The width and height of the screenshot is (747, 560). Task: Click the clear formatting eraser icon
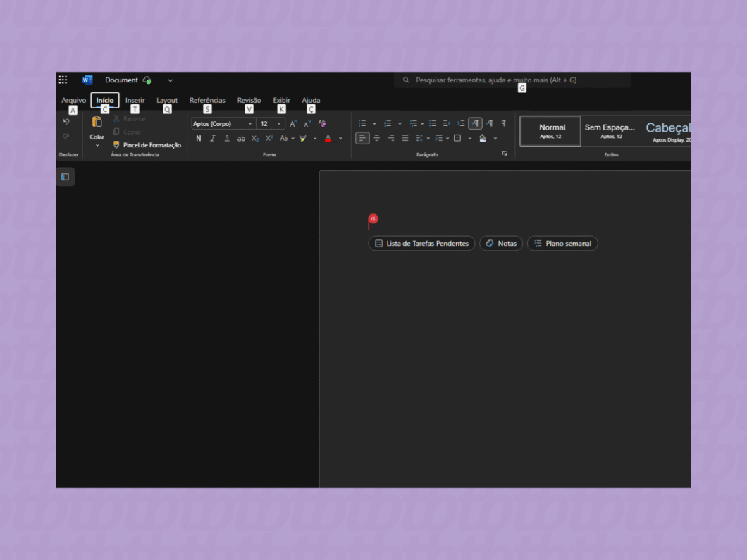pyautogui.click(x=322, y=124)
